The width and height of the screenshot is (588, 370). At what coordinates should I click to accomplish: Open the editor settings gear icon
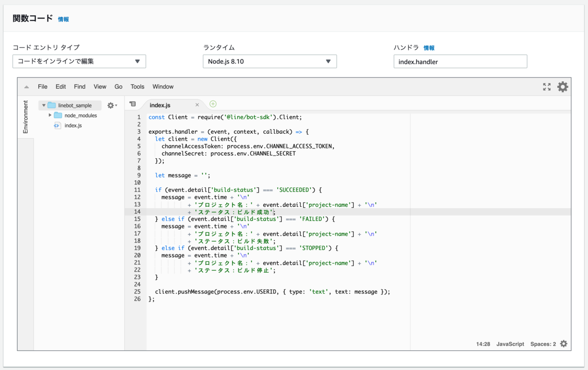(563, 87)
